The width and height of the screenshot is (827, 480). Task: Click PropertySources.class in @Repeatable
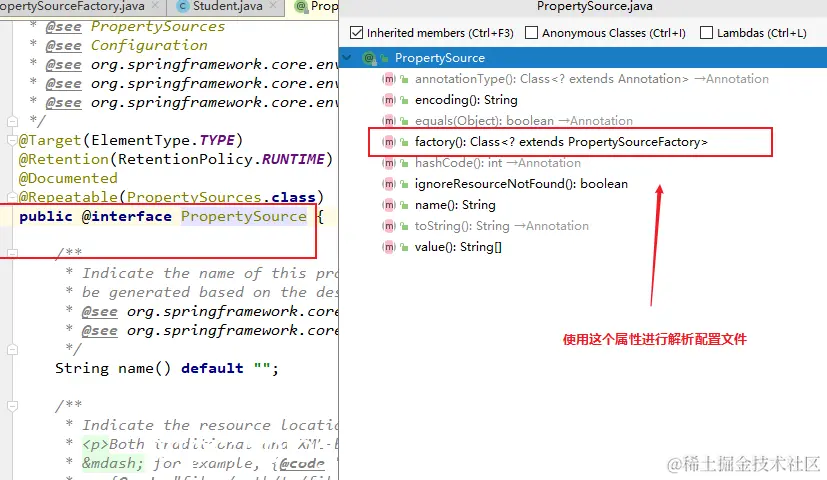221,197
